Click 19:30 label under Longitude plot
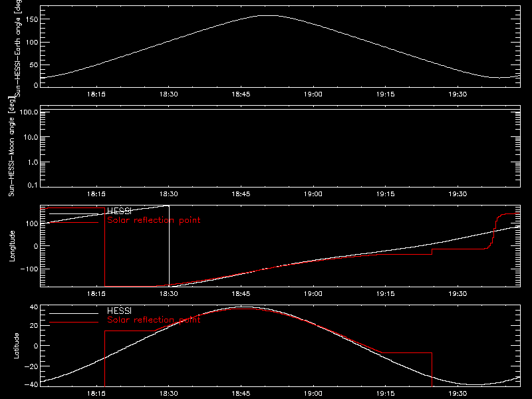Screen dimensions: 532x399 458,293
